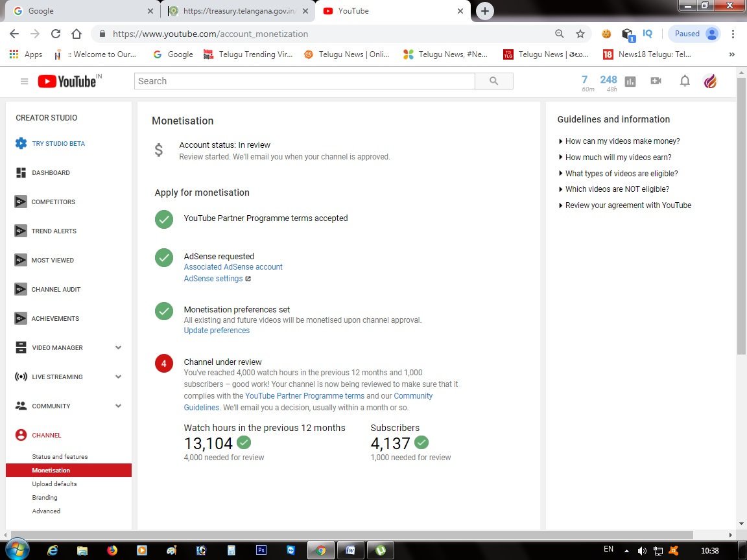747x560 pixels.
Task: Go to browser home page
Action: [77, 34]
